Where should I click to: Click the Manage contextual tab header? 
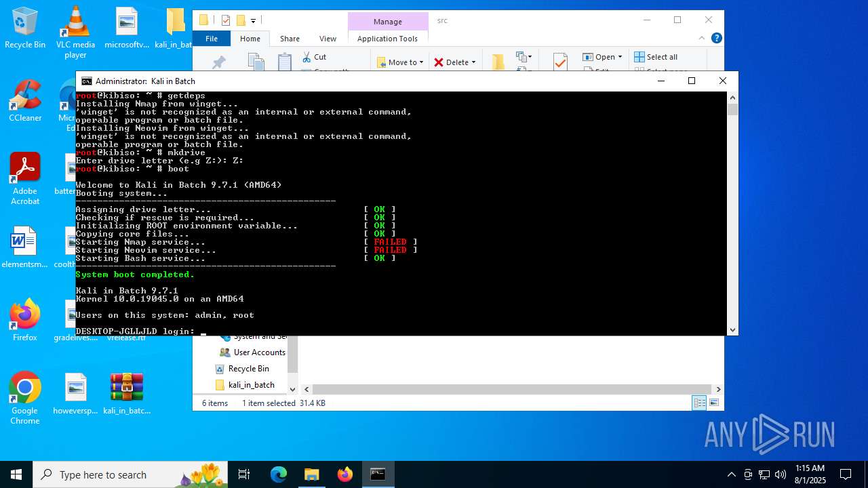click(x=388, y=22)
